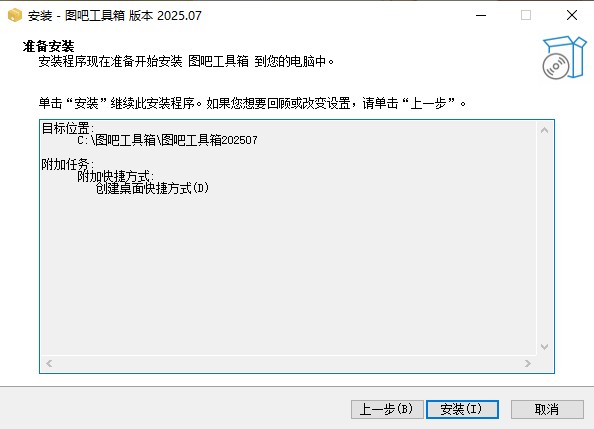Click the horizontal scrollbar track of summary box
This screenshot has height=429, width=594.
[288, 363]
